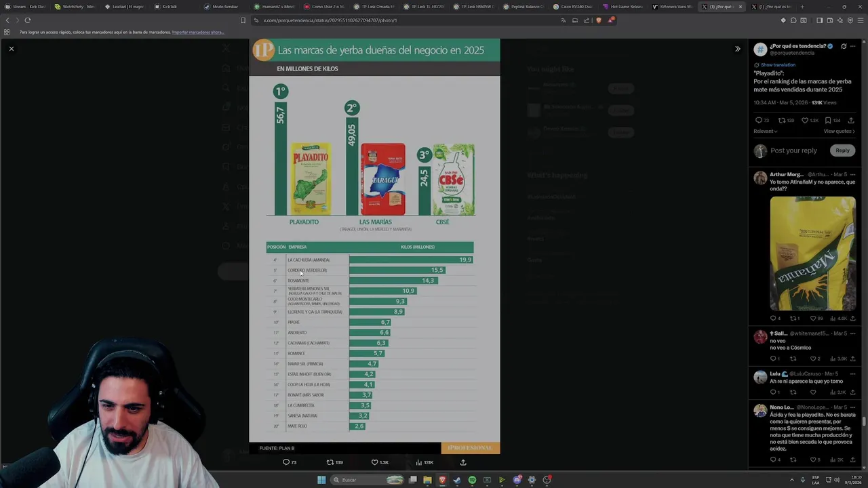Go back using the browser back arrow
This screenshot has width=868, height=488.
click(x=7, y=20)
